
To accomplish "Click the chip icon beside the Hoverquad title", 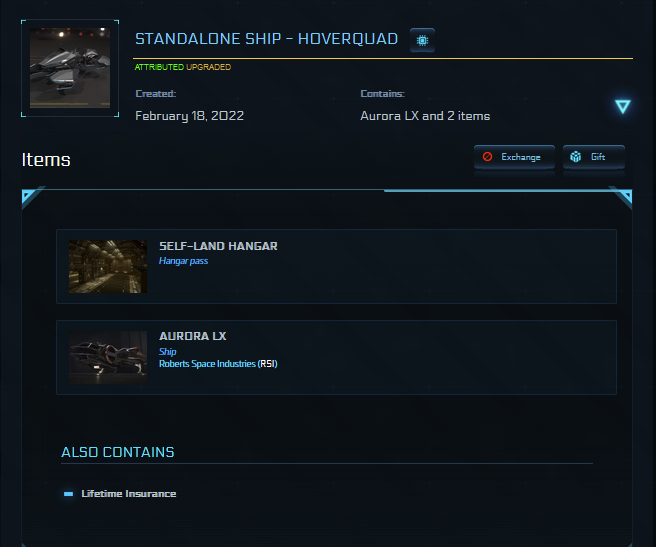I will (422, 40).
